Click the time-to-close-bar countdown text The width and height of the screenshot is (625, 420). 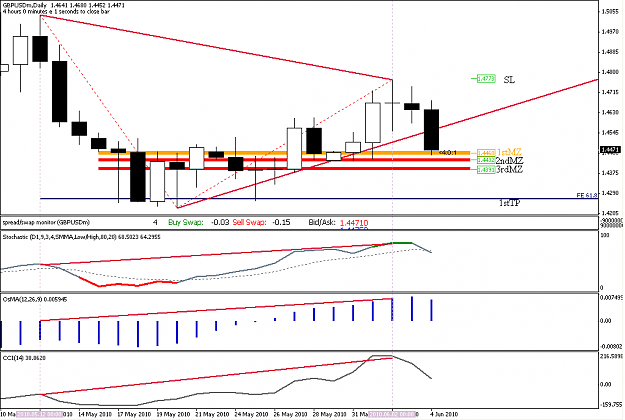(x=56, y=12)
